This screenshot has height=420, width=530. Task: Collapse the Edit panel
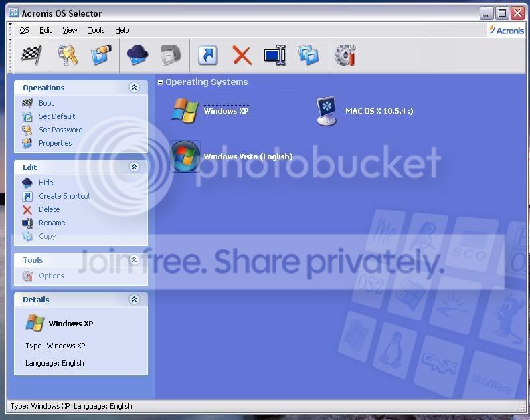135,167
